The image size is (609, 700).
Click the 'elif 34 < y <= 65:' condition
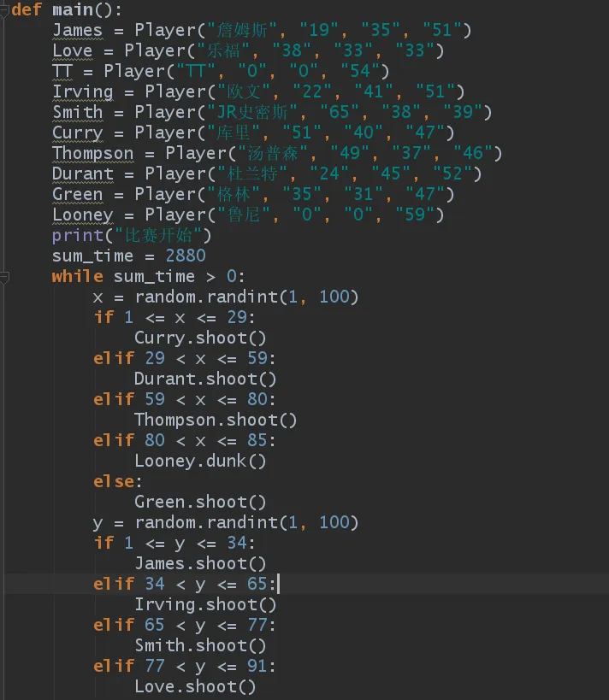pyautogui.click(x=185, y=585)
